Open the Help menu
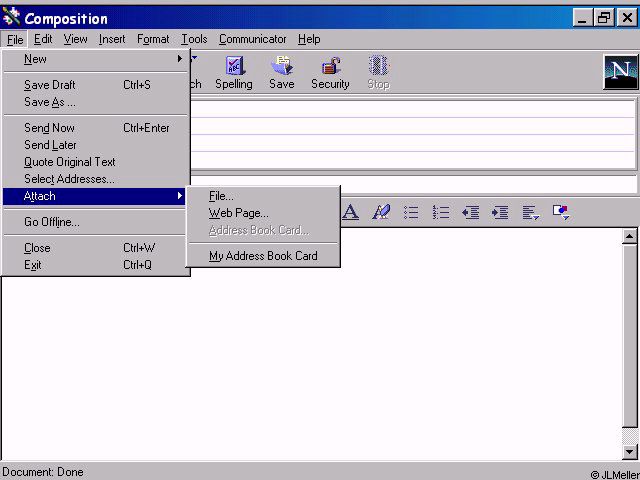Image resolution: width=640 pixels, height=480 pixels. pos(309,39)
